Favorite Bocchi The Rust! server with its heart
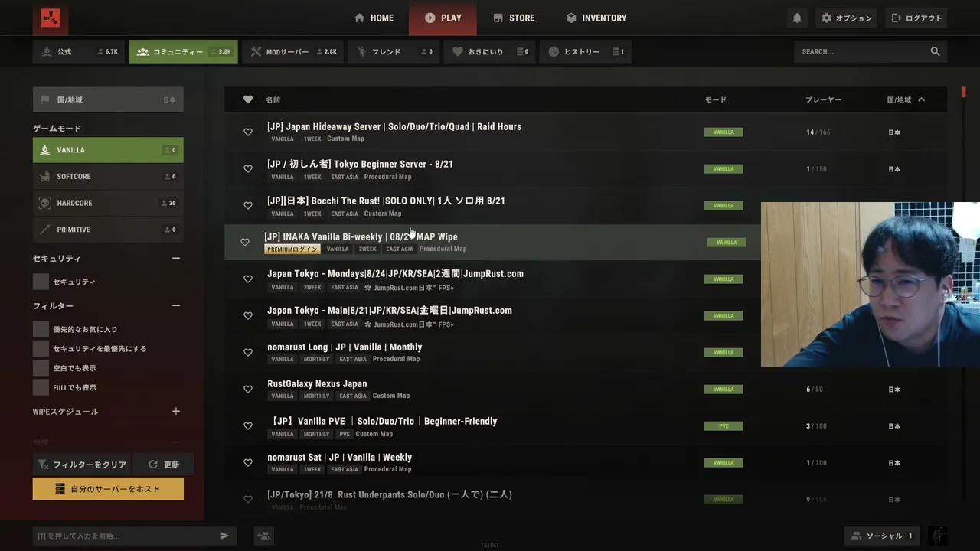The image size is (980, 551). point(248,205)
